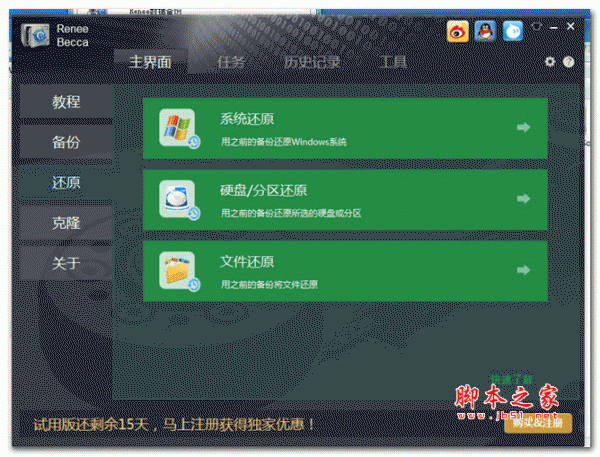600x457 pixels.
Task: Minimize the Renee Becca window
Action: tap(554, 27)
